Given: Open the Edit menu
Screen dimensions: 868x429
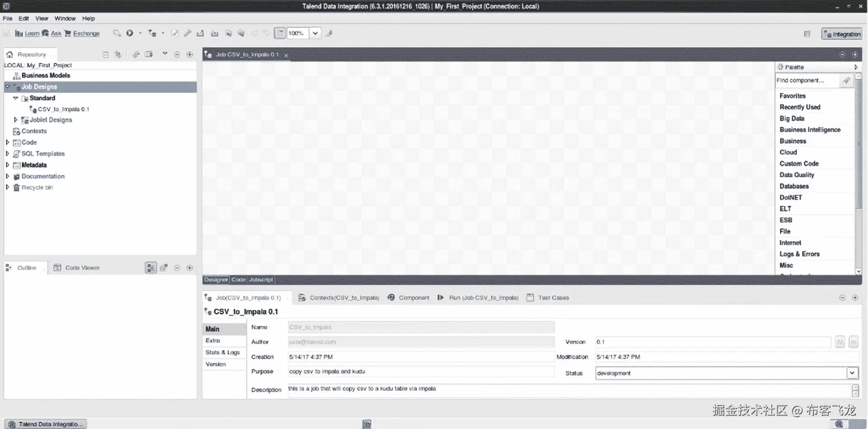Looking at the screenshot, I should (24, 19).
